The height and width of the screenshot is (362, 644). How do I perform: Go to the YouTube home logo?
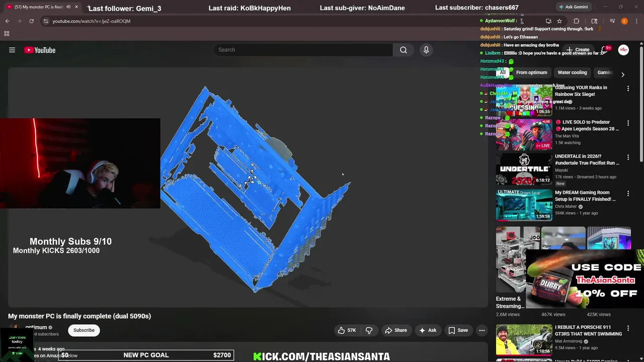pos(40,50)
